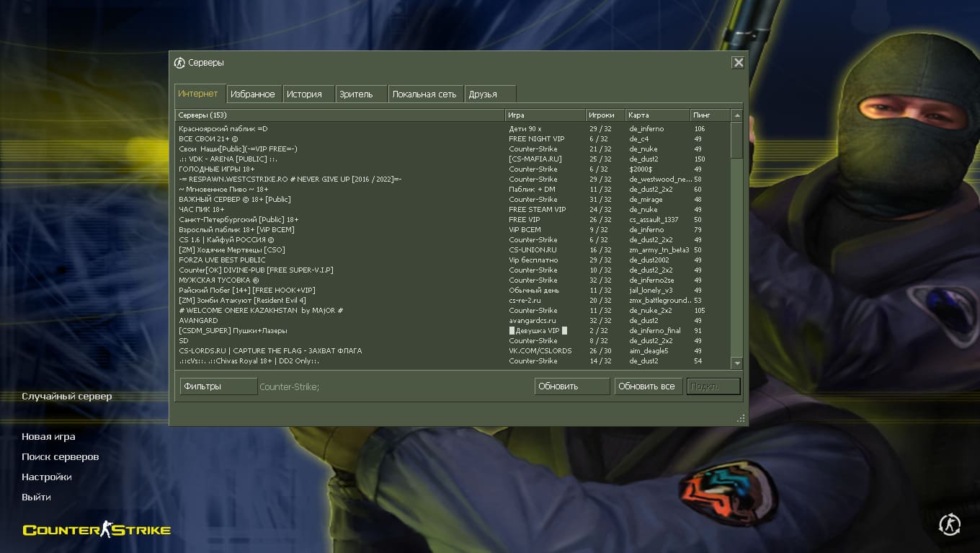
Task: Sort by the Игра column header
Action: coord(545,115)
